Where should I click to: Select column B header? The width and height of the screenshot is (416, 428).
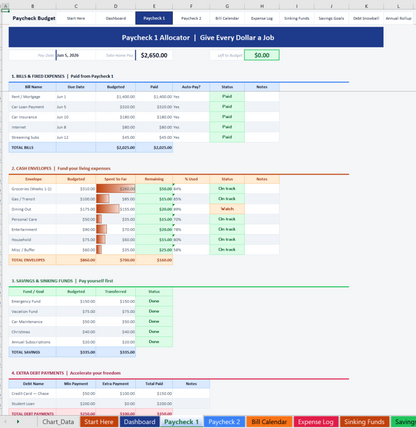tap(32, 6)
